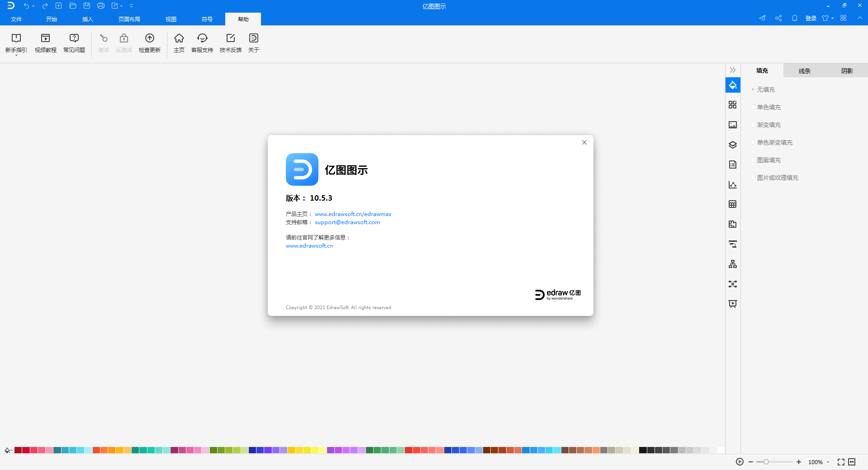This screenshot has width=868, height=470.
Task: Open the table panel icon
Action: (733, 204)
